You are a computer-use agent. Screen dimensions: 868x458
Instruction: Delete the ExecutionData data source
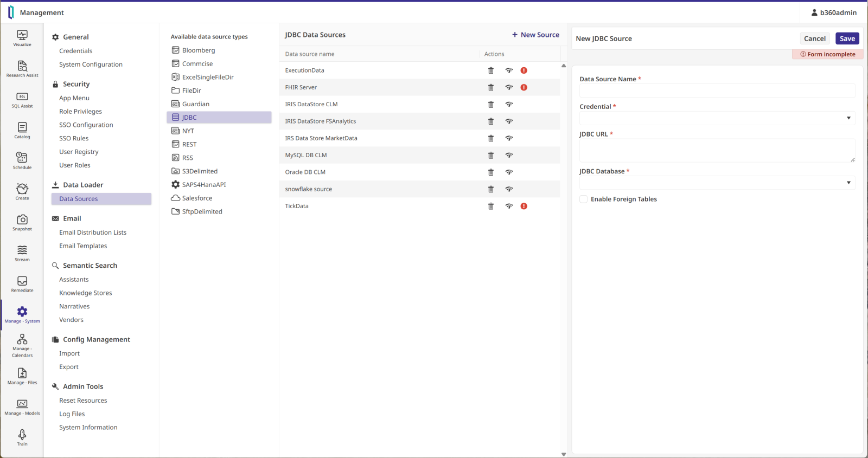[491, 70]
